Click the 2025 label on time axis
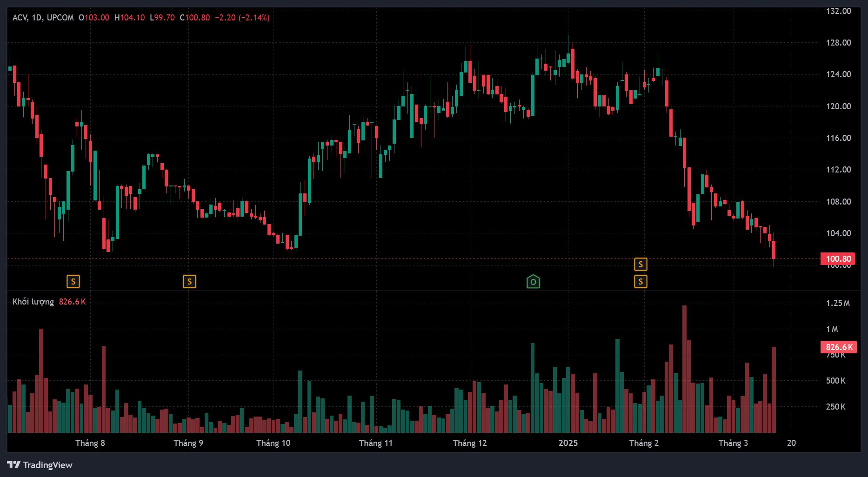 click(568, 443)
